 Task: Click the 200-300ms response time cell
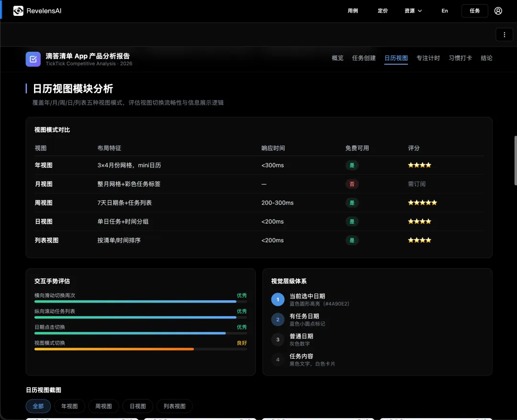[x=277, y=203]
